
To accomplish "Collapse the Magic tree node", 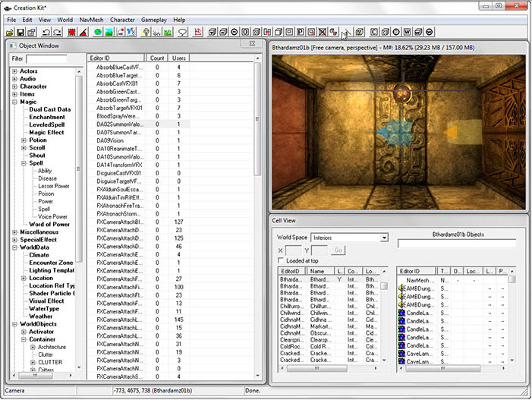I will 14,102.
